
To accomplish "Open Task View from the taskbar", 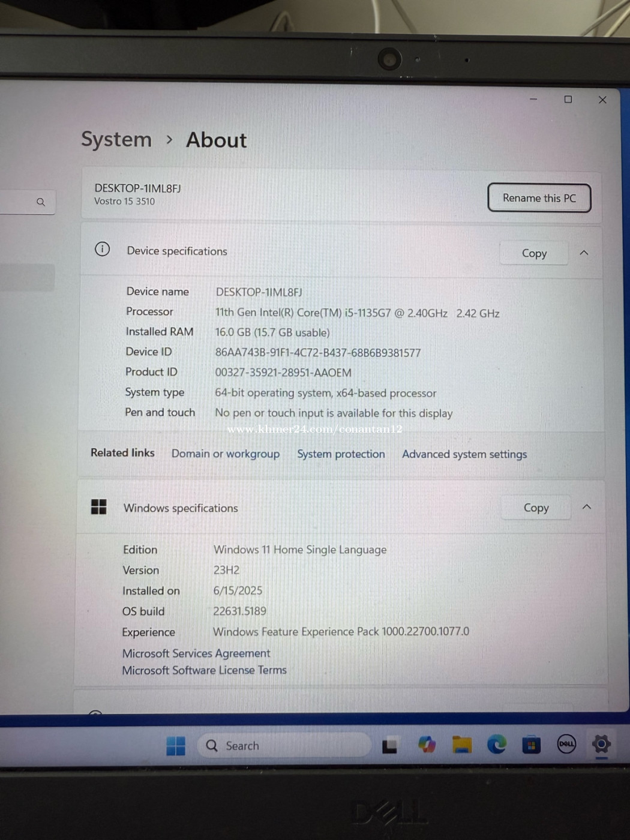I will [390, 746].
